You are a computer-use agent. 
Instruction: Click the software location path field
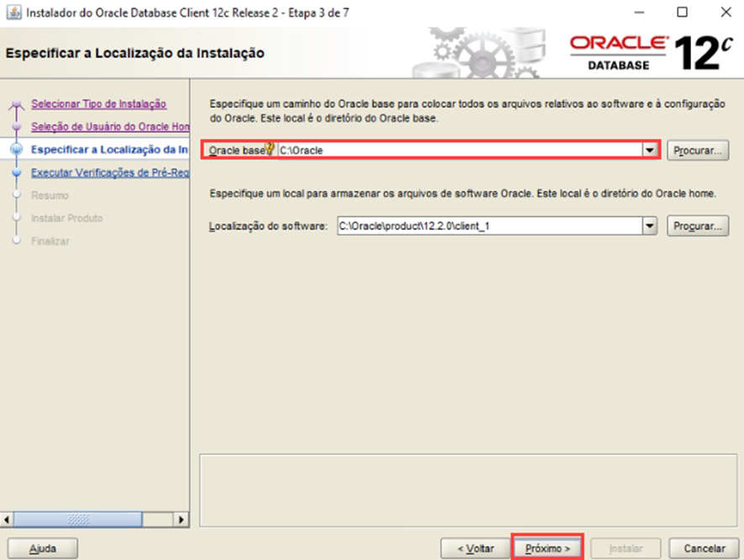[x=490, y=226]
